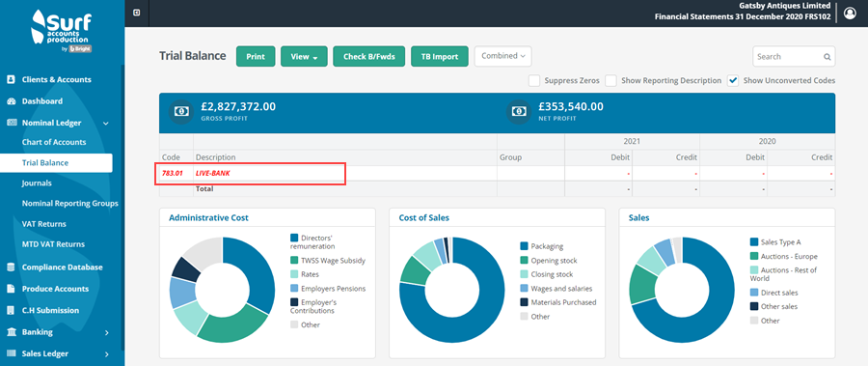The width and height of the screenshot is (868, 366).
Task: Open VAT Returns
Action: click(43, 224)
